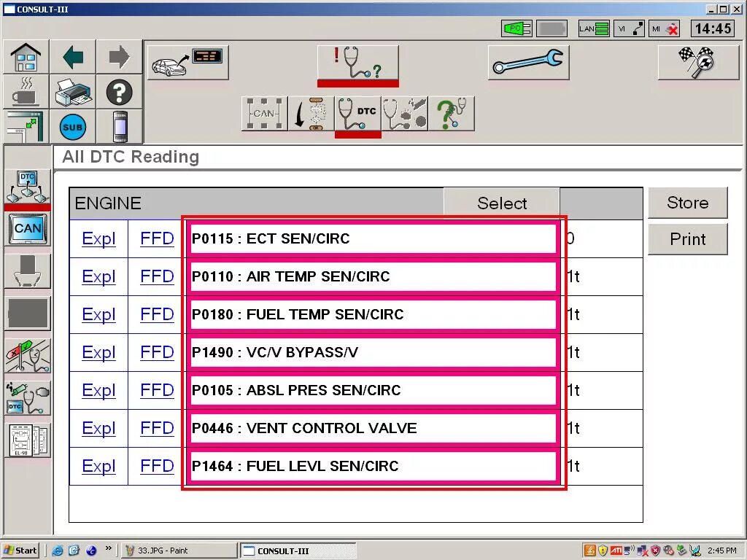
Task: Open the Windows Start button
Action: pyautogui.click(x=20, y=551)
